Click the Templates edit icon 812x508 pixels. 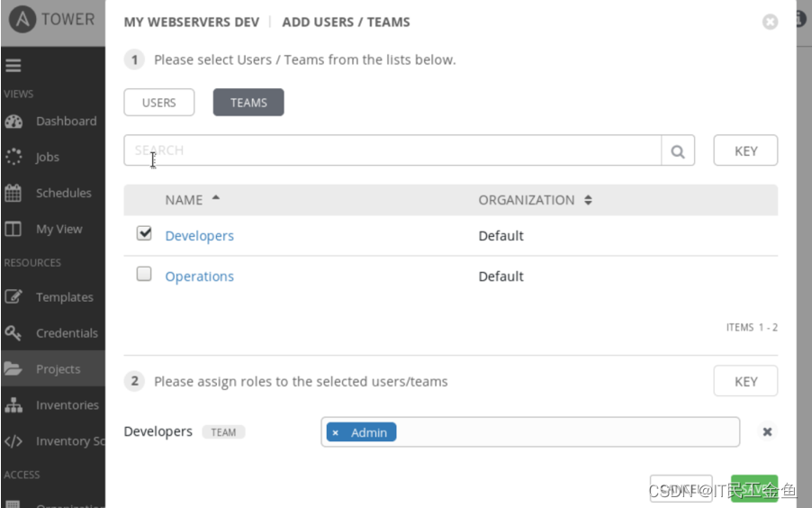click(13, 297)
